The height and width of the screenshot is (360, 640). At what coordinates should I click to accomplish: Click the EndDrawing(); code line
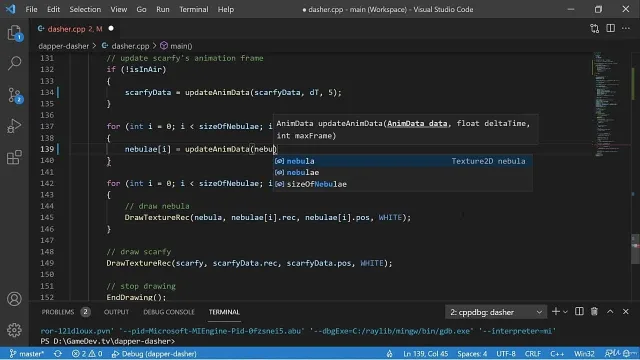pos(136,297)
